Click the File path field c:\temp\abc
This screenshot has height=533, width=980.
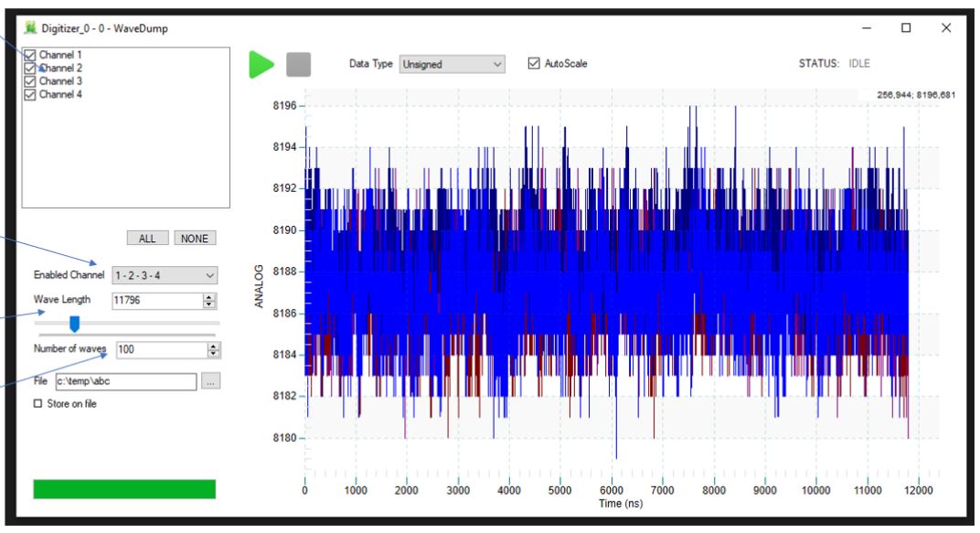tap(126, 381)
